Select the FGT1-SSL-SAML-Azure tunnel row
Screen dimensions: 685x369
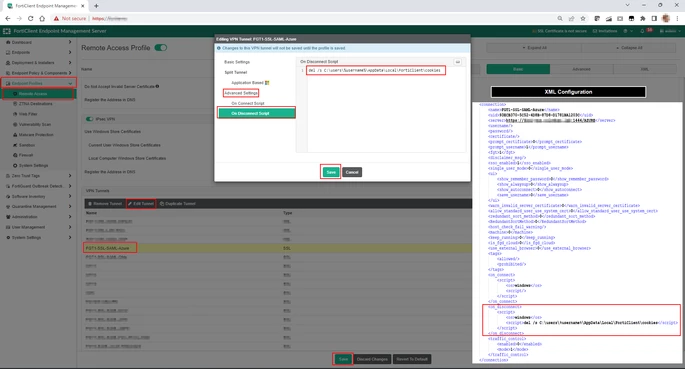pos(278,248)
